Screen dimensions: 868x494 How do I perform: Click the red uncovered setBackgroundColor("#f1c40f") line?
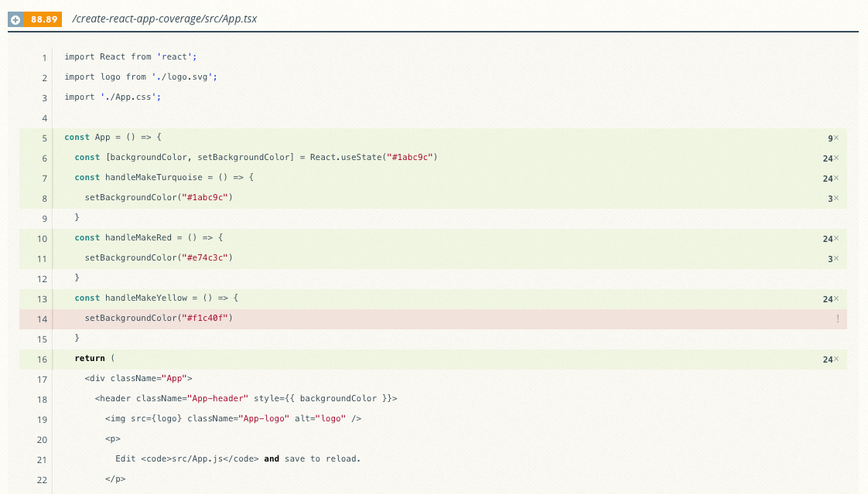click(x=159, y=319)
